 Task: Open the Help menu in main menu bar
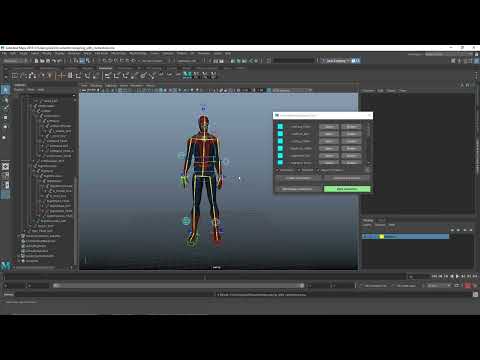[x=228, y=53]
